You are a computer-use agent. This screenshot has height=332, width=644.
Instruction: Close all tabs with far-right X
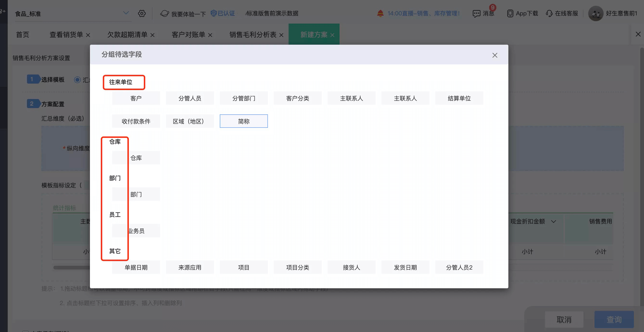click(638, 34)
